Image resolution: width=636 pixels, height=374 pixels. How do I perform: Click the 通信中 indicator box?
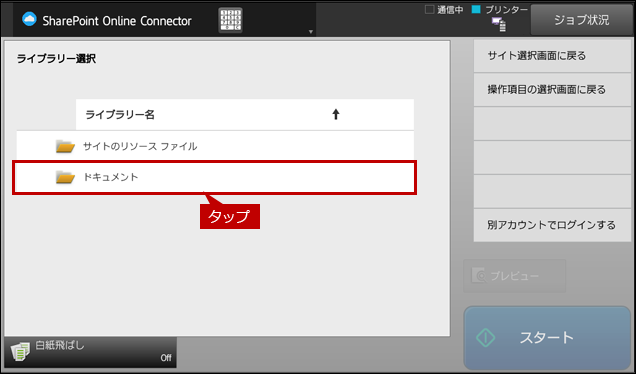pyautogui.click(x=429, y=9)
